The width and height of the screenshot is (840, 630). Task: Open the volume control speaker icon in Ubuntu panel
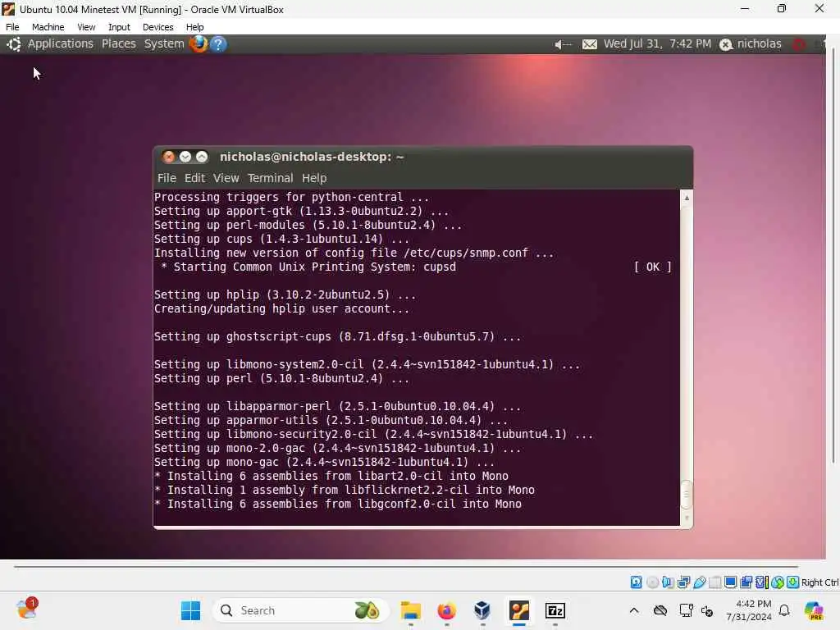563,44
